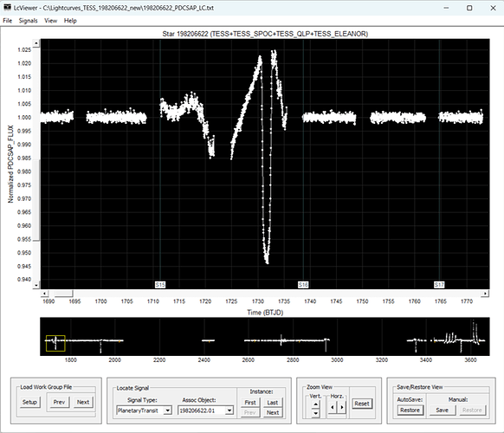The height and width of the screenshot is (433, 504).
Task: Click the plot's vertical scrollbar down arrow
Action: click(x=36, y=285)
